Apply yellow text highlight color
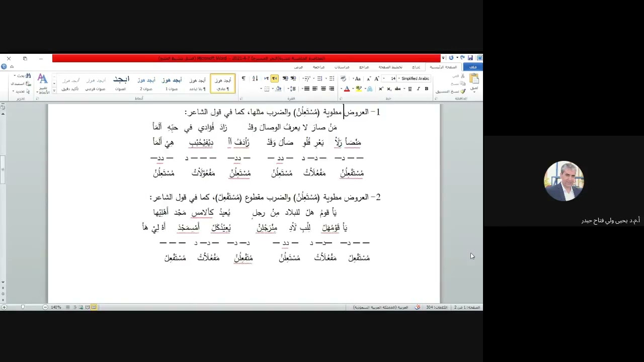The height and width of the screenshot is (362, 644). pyautogui.click(x=358, y=89)
